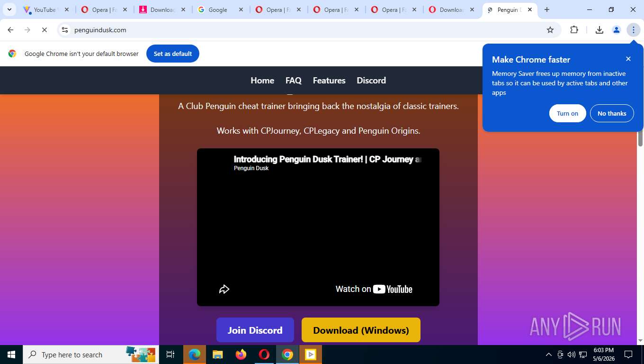Open a new tab with plus button
644x364 pixels.
(547, 9)
